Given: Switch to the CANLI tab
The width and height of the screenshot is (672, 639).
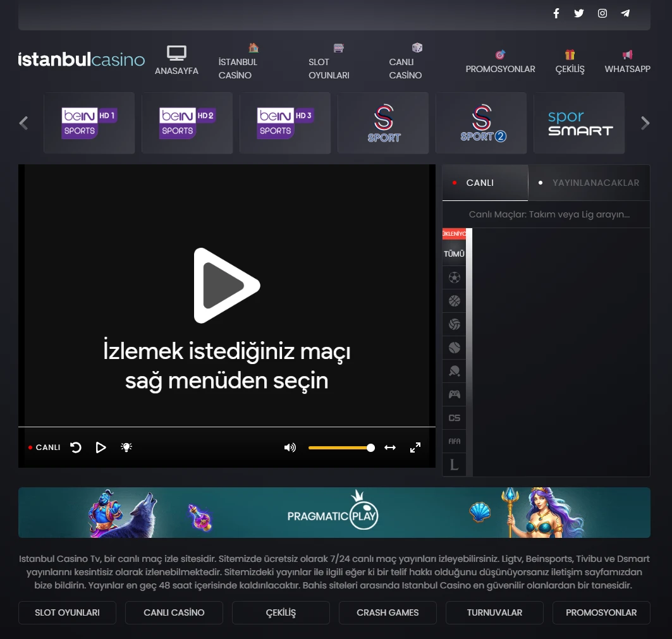Looking at the screenshot, I should (485, 183).
